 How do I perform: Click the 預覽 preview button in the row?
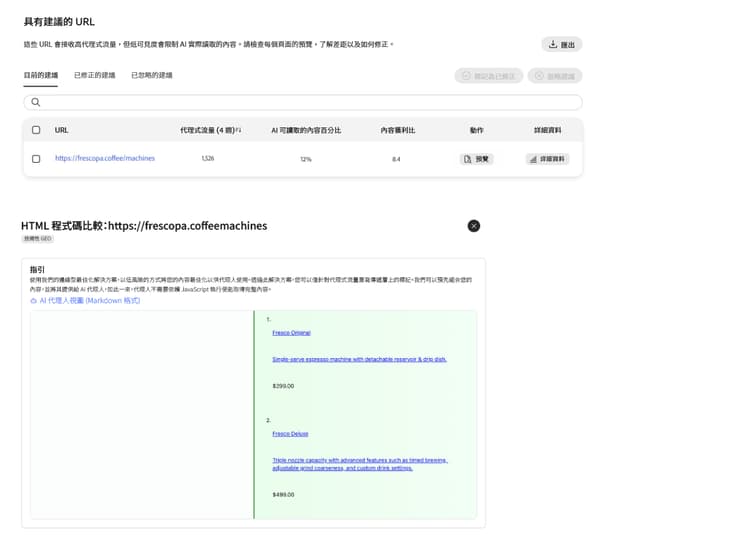pos(476,159)
